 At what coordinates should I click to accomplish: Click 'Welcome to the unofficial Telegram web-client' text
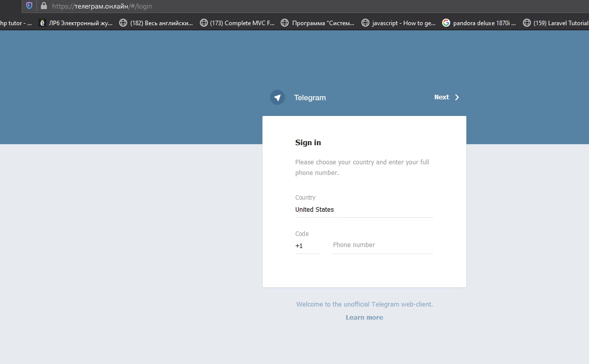pos(364,305)
